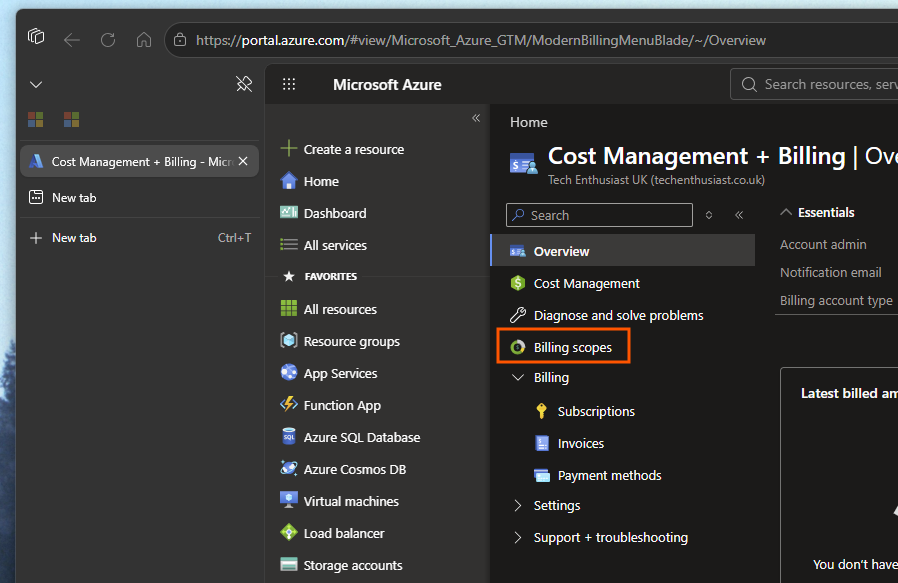Open the browser tab actions workspace icon
The height and width of the screenshot is (583, 898).
(x=36, y=37)
